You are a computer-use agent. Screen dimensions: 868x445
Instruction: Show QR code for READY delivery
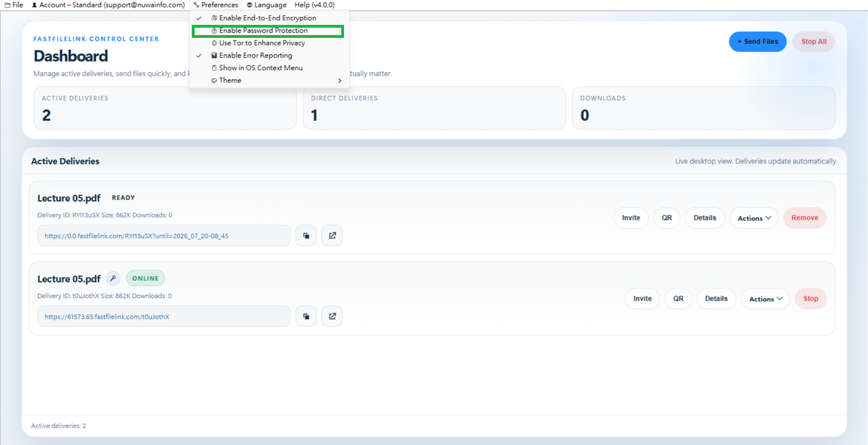click(x=667, y=218)
